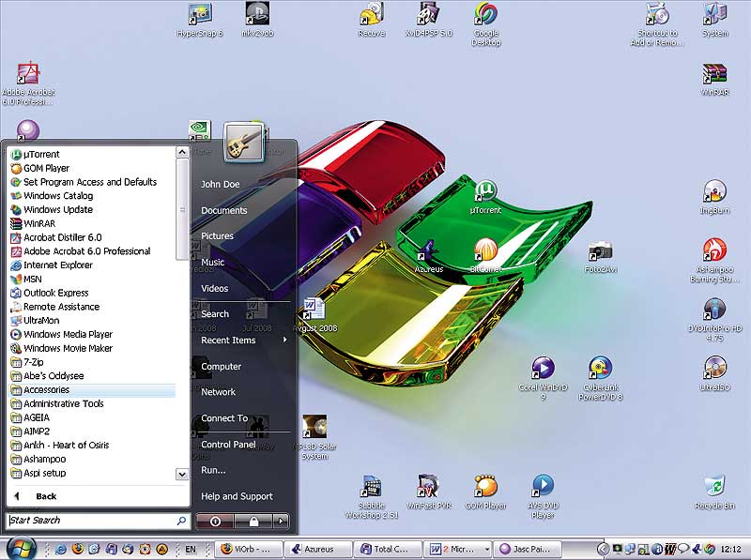Image resolution: width=751 pixels, height=560 pixels.
Task: Focus the Start Search box
Action: [x=99, y=521]
